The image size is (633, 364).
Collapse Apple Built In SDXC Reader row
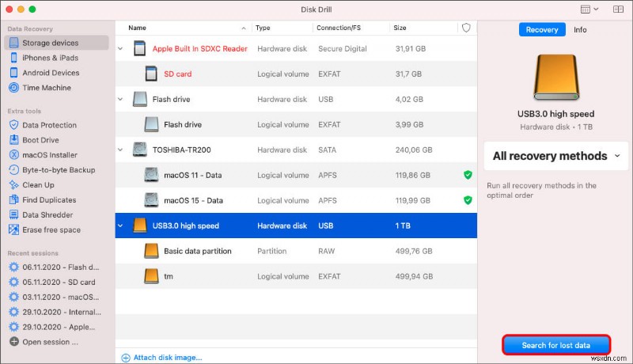click(120, 48)
